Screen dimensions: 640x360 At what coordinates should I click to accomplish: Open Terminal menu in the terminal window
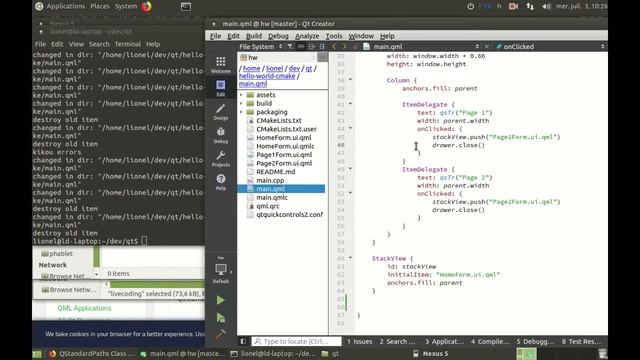[128, 44]
